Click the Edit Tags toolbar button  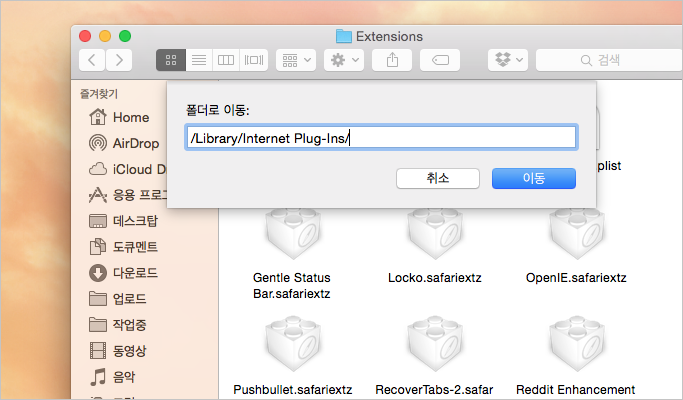coord(440,60)
